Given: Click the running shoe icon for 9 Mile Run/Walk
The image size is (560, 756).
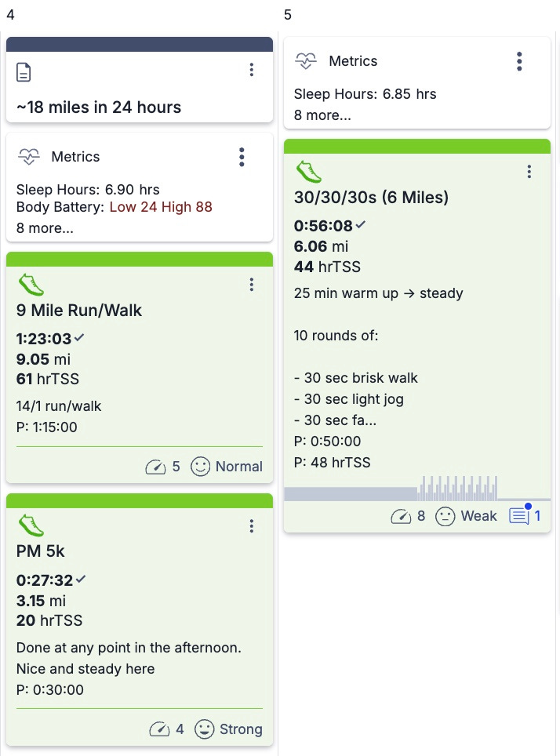Looking at the screenshot, I should click(31, 285).
